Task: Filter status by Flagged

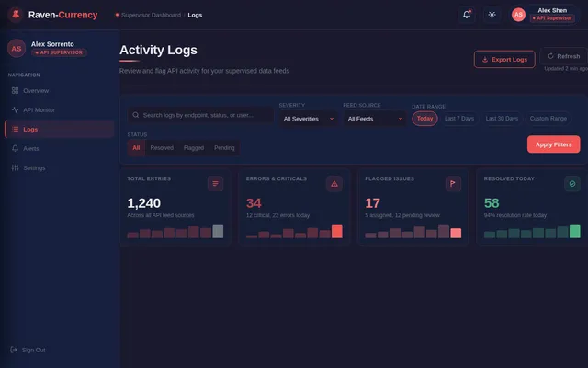Action: pyautogui.click(x=194, y=147)
